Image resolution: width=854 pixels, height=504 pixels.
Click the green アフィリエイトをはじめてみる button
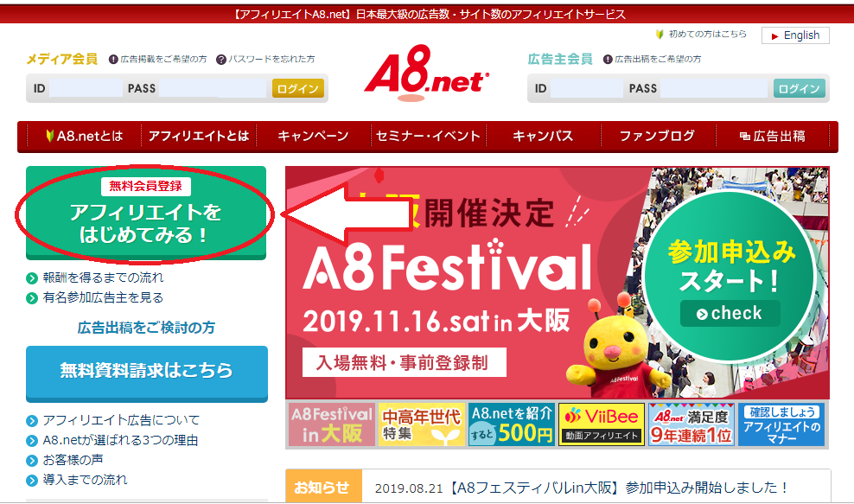coord(146,213)
